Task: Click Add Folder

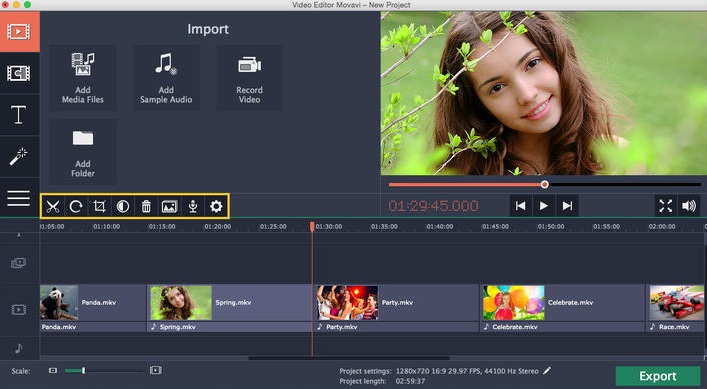Action: pos(83,152)
